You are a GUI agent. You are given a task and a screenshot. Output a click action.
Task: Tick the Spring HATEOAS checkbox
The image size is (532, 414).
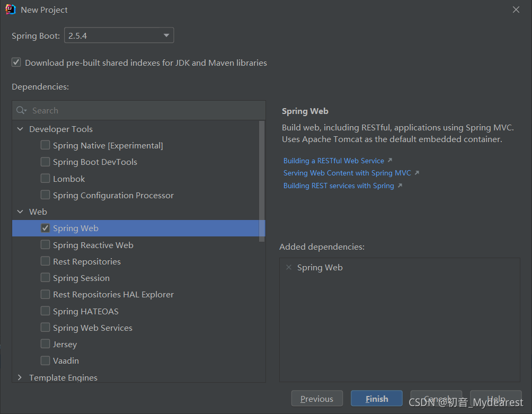pyautogui.click(x=45, y=311)
